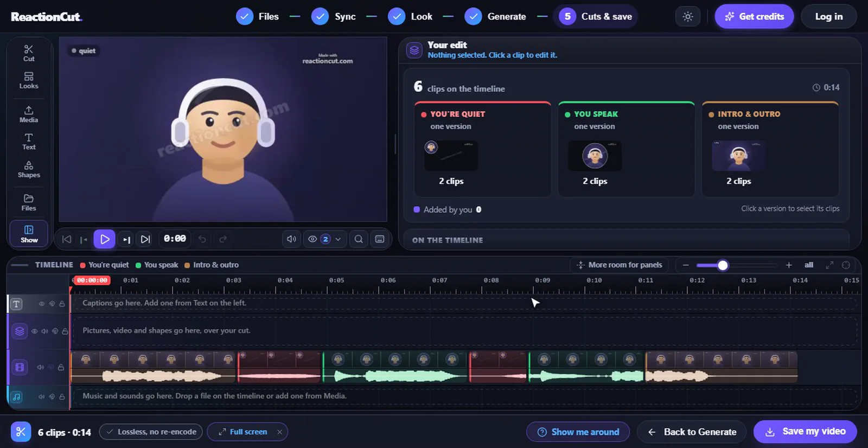
Task: Go to the Generate step
Action: point(495,17)
